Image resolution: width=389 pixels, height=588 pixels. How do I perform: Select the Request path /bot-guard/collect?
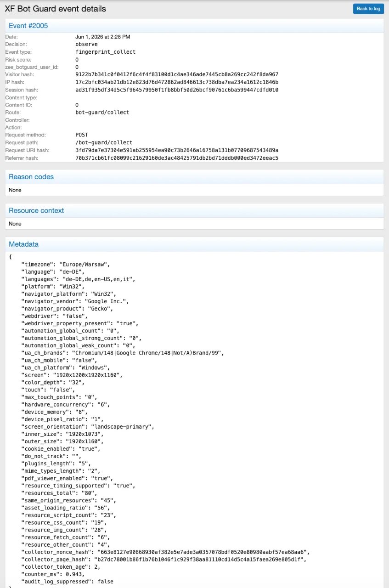[104, 143]
